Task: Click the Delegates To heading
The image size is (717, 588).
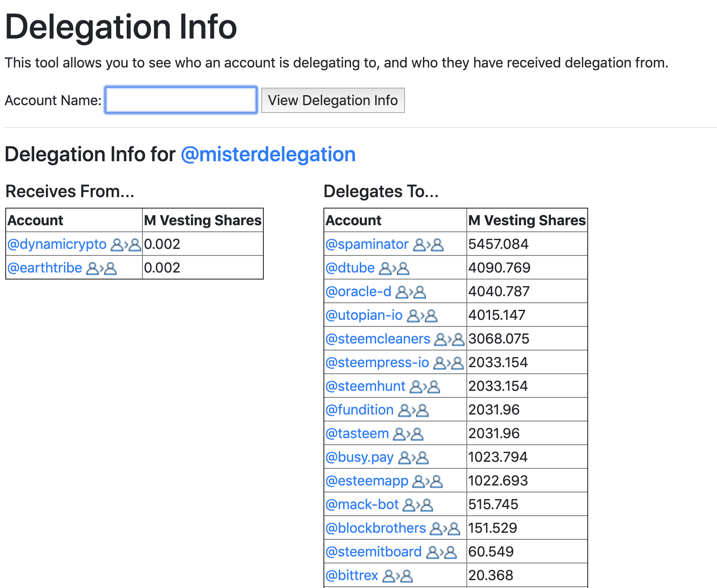Action: coord(381,191)
